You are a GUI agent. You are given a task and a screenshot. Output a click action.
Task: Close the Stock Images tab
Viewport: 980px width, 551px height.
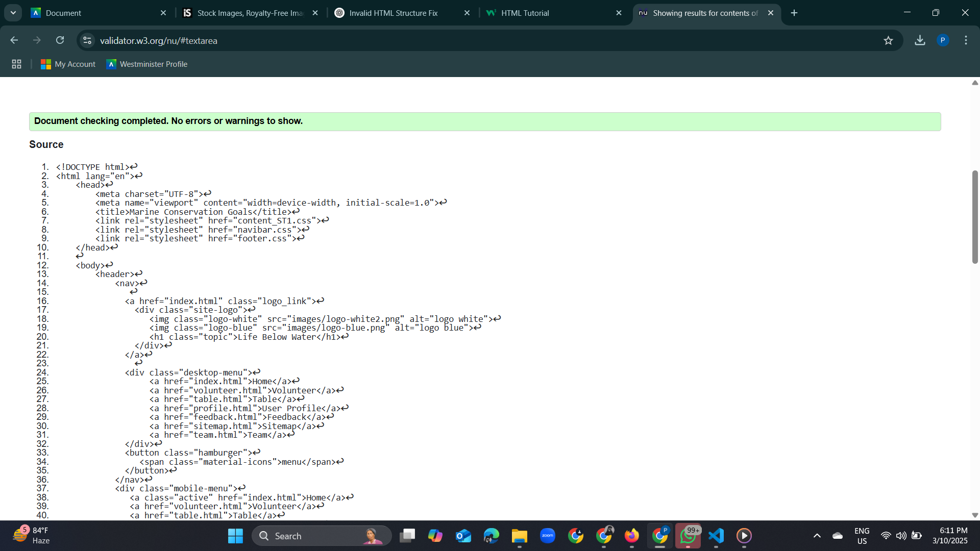[x=315, y=13]
